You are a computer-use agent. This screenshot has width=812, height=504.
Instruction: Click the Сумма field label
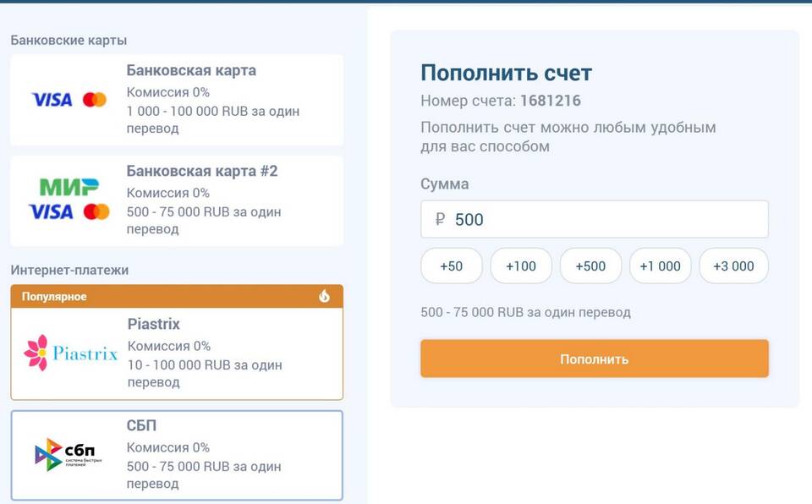[x=444, y=184]
